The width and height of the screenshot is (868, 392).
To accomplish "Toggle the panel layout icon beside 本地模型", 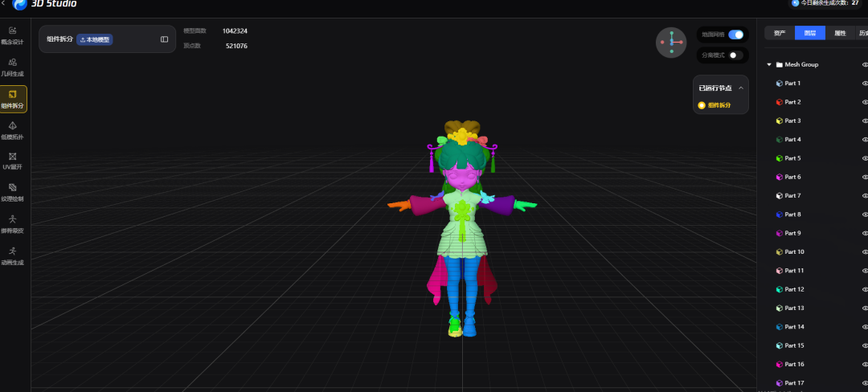I will (x=165, y=39).
